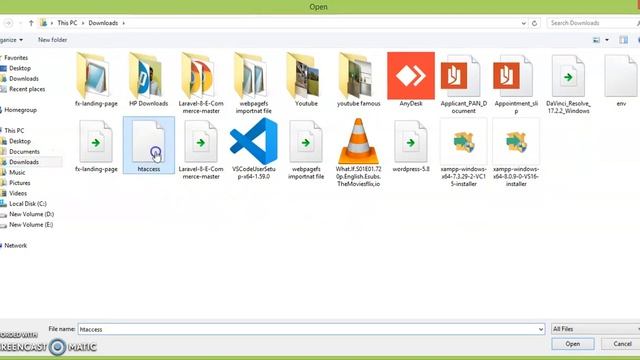
Task: Select the htaccess file
Action: point(149,145)
